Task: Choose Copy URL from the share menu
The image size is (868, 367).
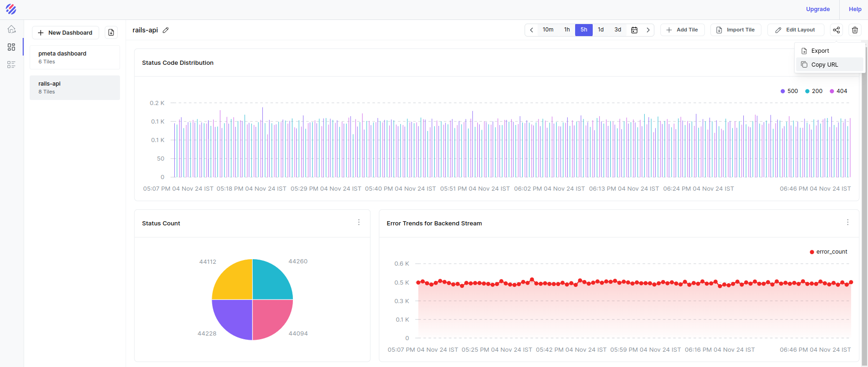Action: (x=830, y=65)
